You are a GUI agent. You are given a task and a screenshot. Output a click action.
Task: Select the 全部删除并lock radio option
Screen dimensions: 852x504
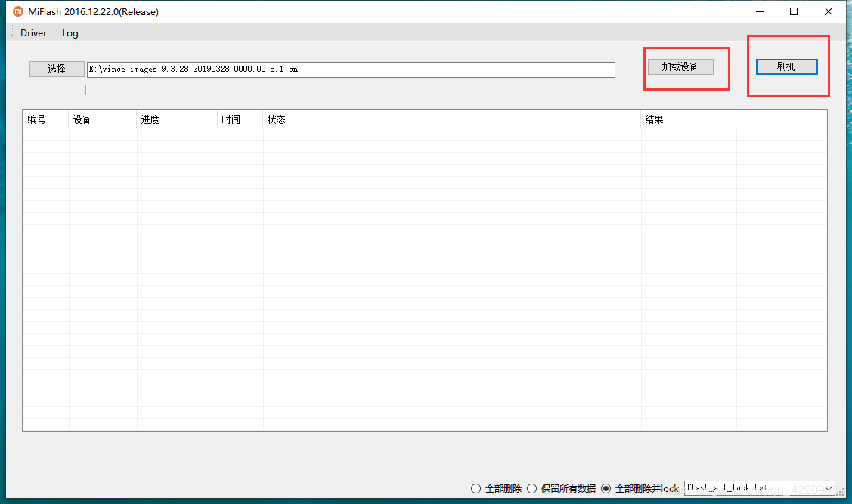point(640,488)
